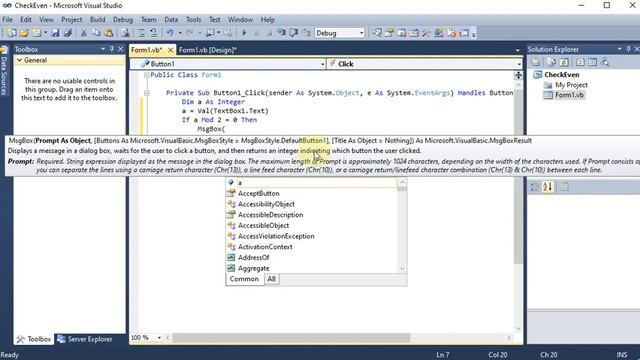Viewport: 640px width, 360px height.
Task: Click the Step Into debug icon
Action: click(281, 33)
